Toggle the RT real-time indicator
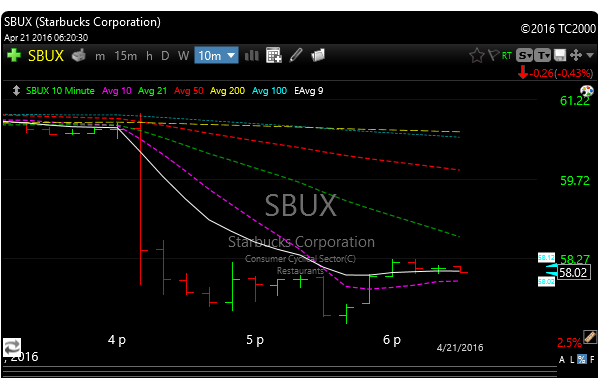 (506, 56)
